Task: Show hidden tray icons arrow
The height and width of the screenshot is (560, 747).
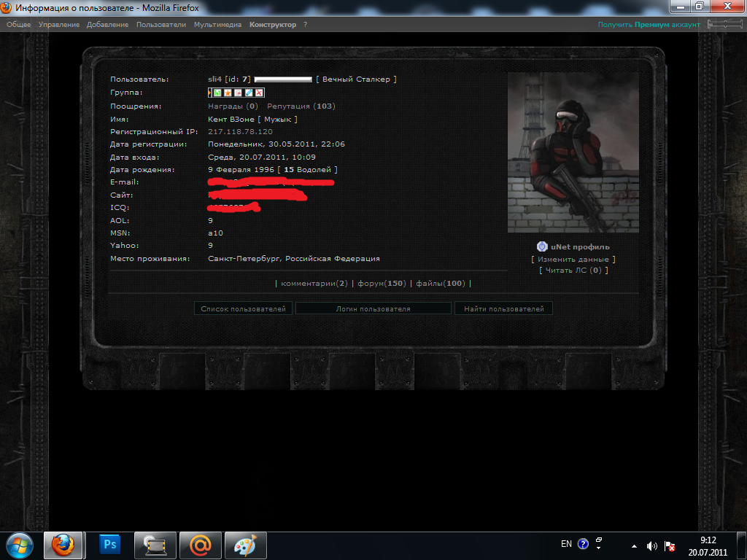Action: point(634,545)
